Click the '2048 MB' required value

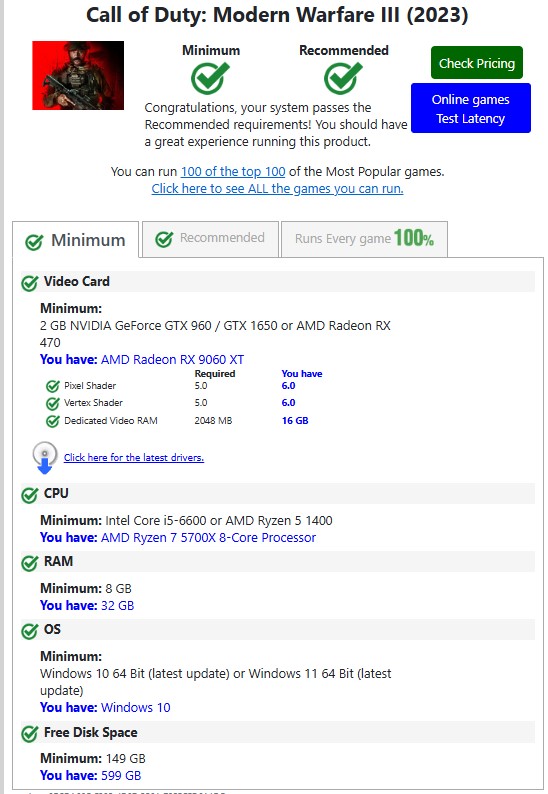point(213,420)
